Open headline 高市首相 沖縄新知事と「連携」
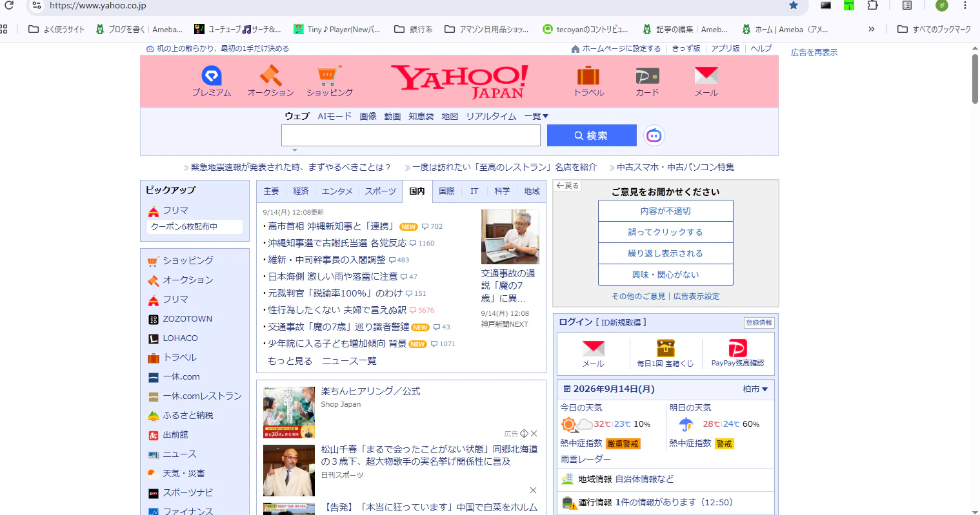The width and height of the screenshot is (980, 515). 332,226
